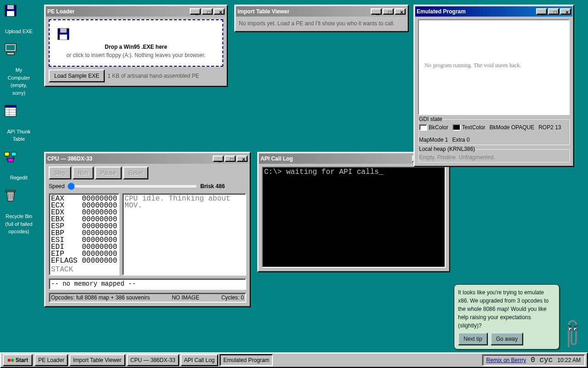
Task: Click the TextColor black swatch
Action: click(457, 127)
